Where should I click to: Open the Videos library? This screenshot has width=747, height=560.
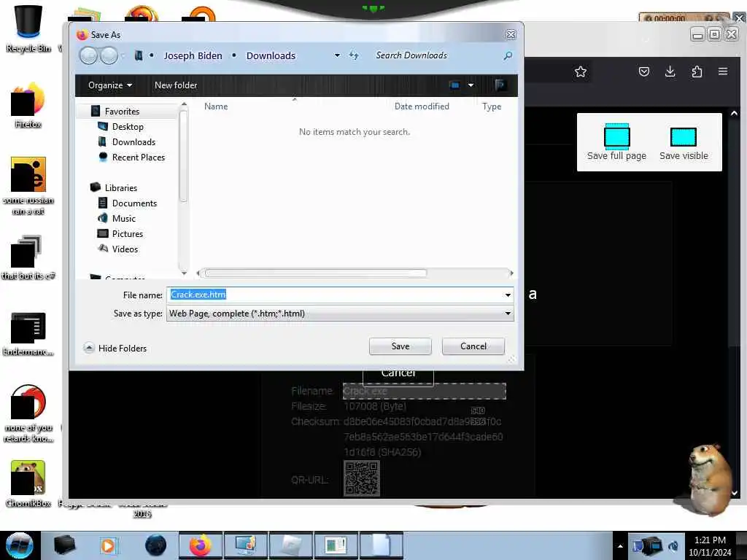tap(125, 249)
